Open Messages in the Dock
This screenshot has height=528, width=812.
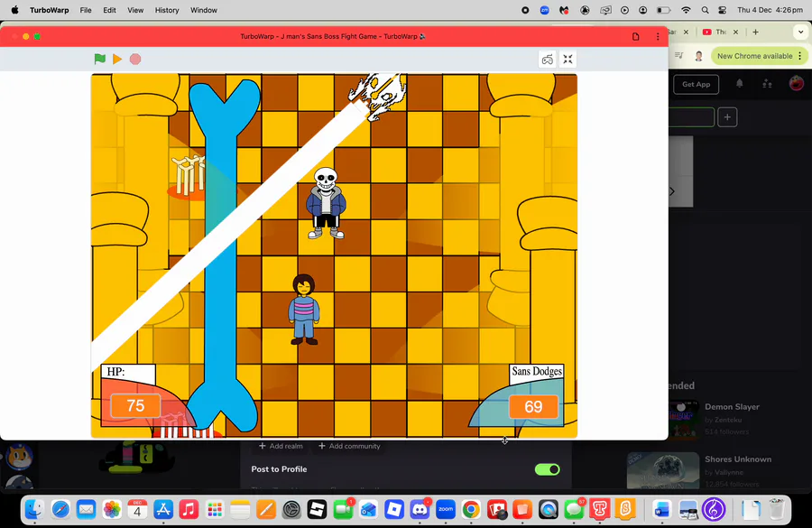tap(574, 510)
